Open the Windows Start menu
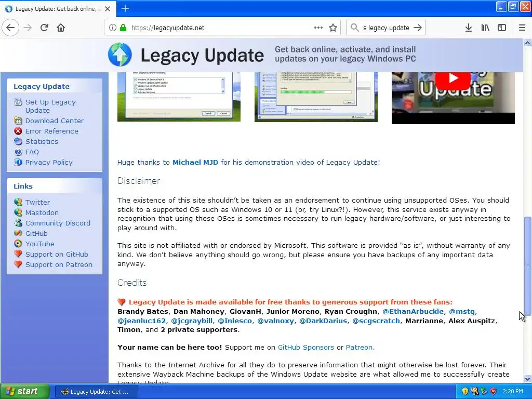Screen dimensions: 532x399 (25, 392)
